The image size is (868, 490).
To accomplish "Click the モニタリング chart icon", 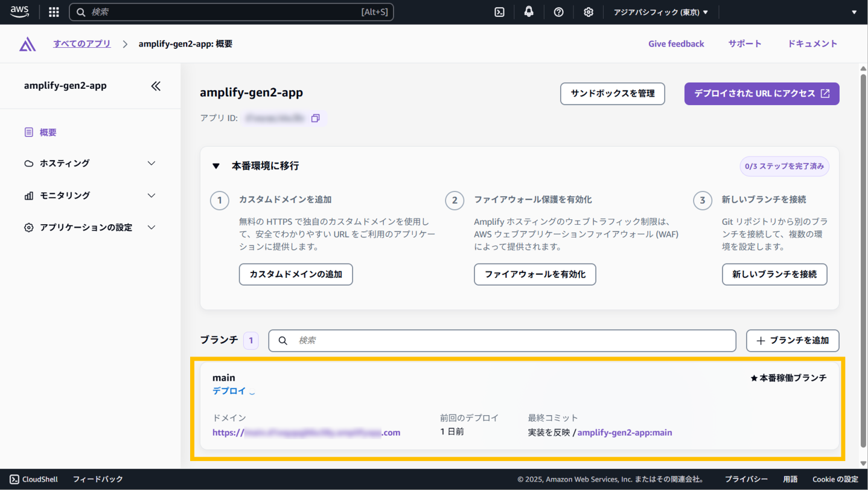I will tap(28, 196).
